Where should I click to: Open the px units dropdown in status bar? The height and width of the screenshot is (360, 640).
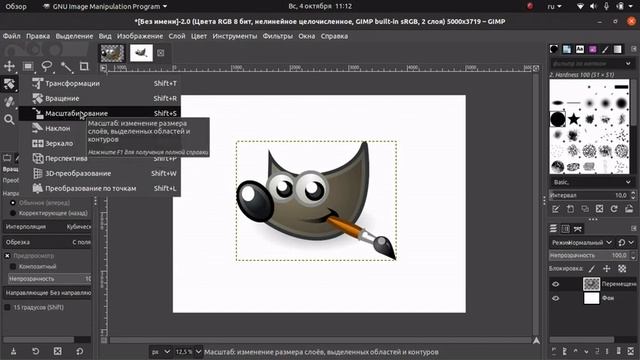pos(160,351)
